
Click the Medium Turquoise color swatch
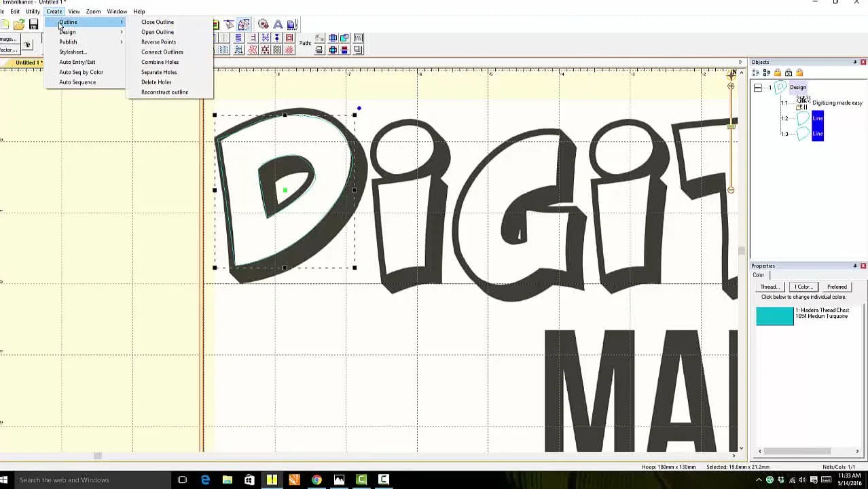point(775,316)
